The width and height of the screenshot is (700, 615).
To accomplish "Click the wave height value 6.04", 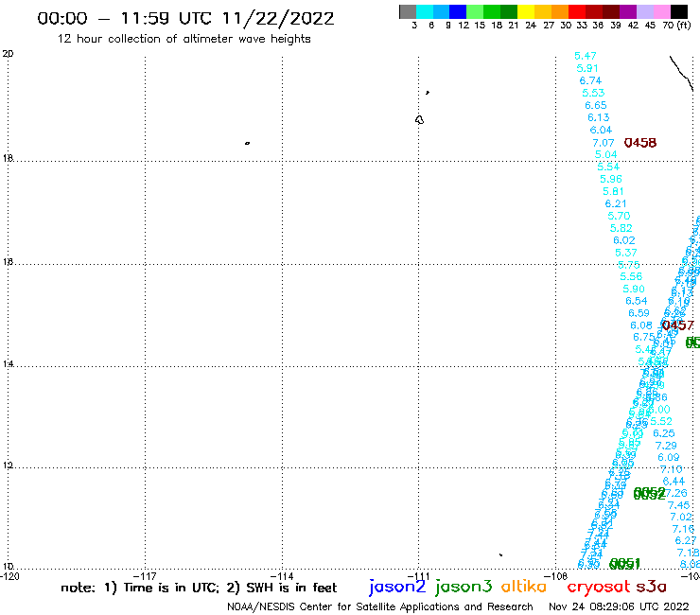I will (601, 130).
